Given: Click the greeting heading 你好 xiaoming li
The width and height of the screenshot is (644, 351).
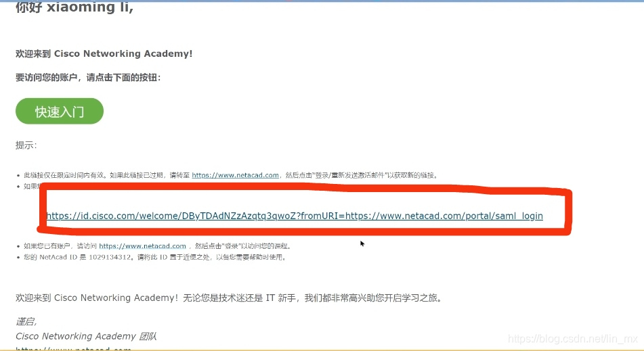Looking at the screenshot, I should (74, 7).
